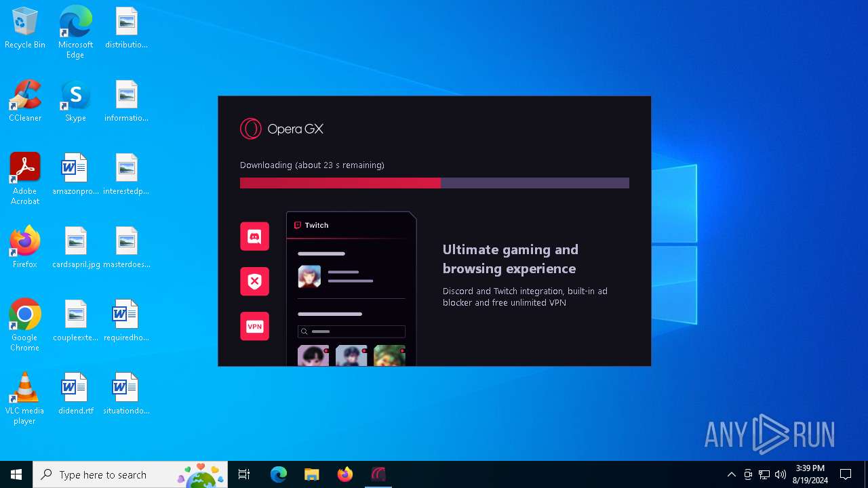Open Task View on taskbar
Screen dimensions: 868x488
[244, 474]
